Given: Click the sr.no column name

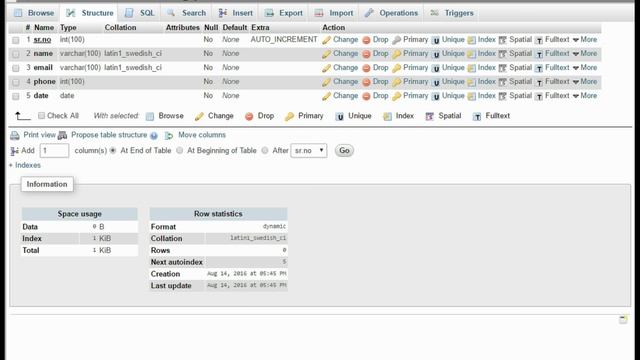Looking at the screenshot, I should click(x=42, y=40).
